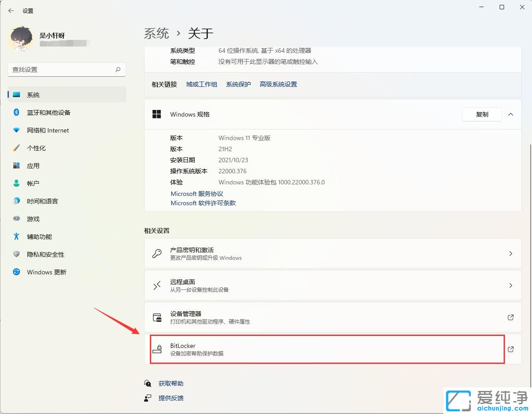Open 蓝牙和其他设备 via its Bluetooth icon

(16, 113)
